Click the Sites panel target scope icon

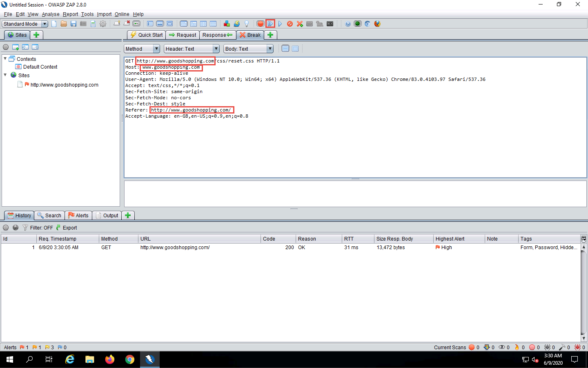pos(6,47)
